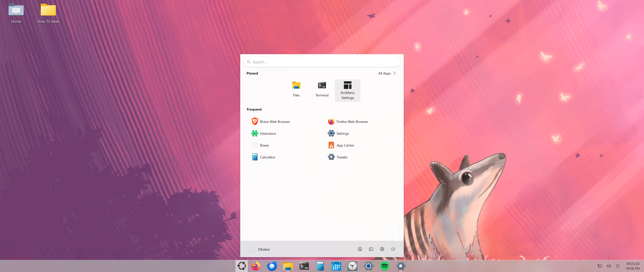Open Terminal pinned app
The image size is (644, 272).
pyautogui.click(x=322, y=88)
